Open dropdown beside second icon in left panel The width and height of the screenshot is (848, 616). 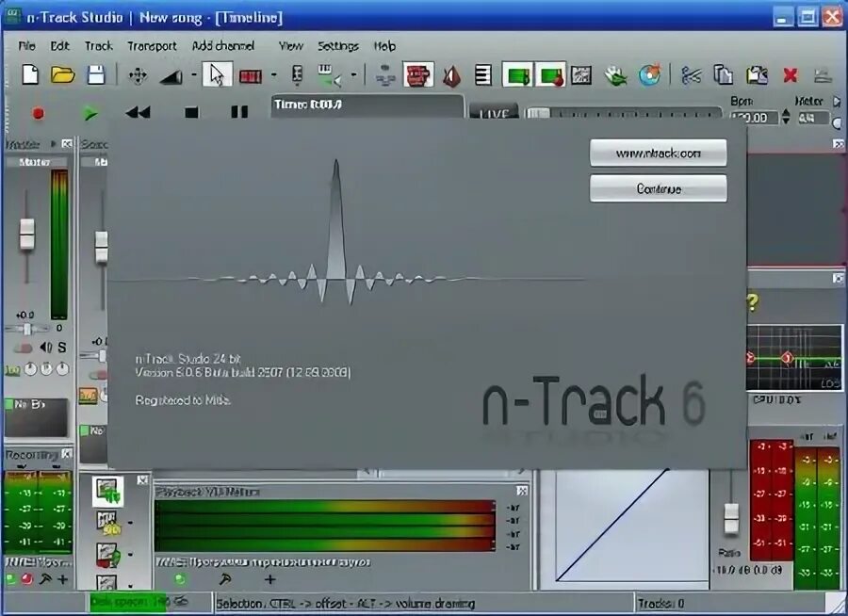coord(130,523)
